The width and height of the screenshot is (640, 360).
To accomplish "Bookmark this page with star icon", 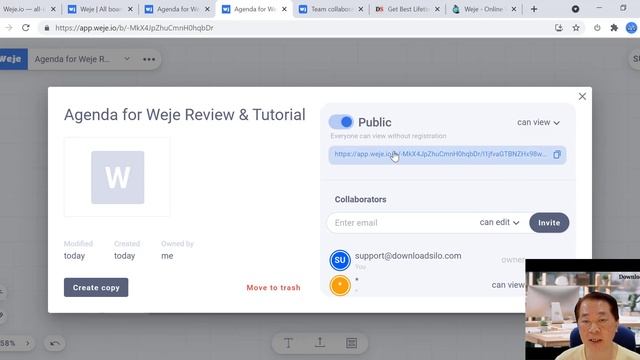I will tap(576, 28).
